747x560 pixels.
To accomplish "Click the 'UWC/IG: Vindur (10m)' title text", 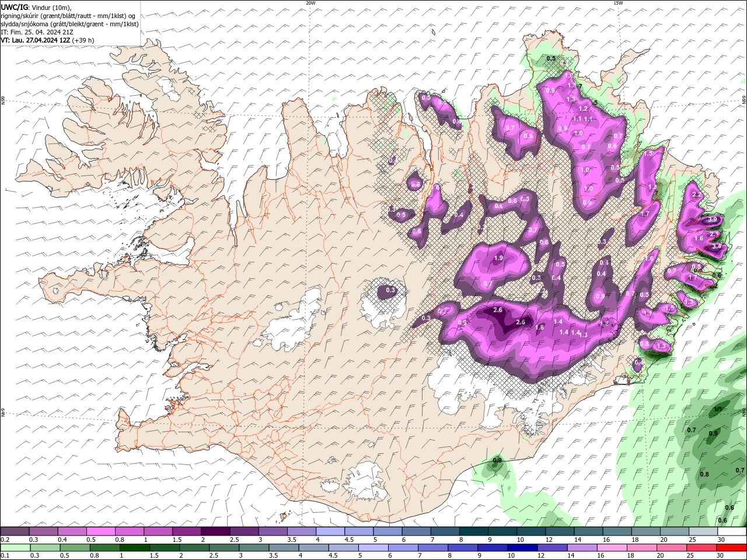I will click(36, 7).
